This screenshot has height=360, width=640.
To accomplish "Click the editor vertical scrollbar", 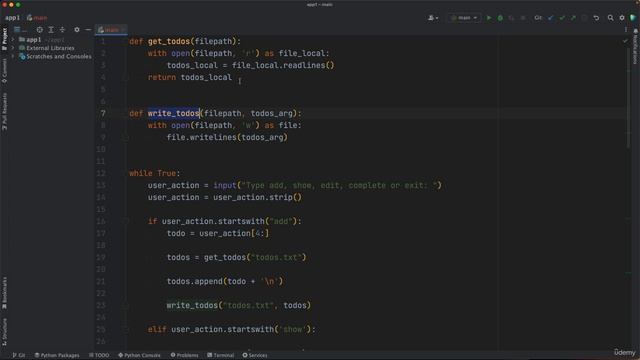I will point(629,98).
